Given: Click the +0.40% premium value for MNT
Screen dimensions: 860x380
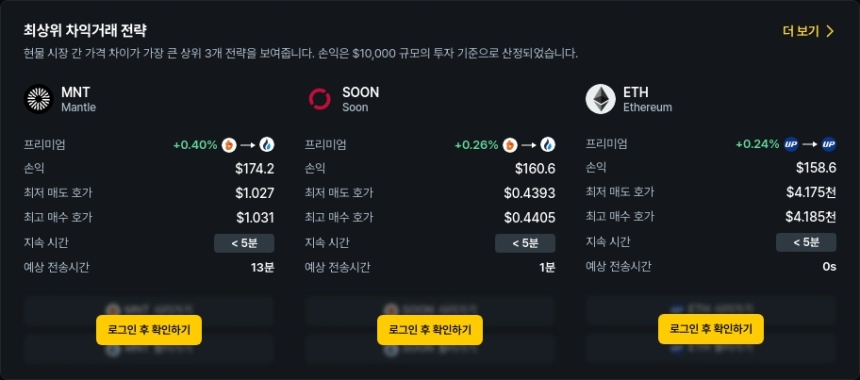Looking at the screenshot, I should pyautogui.click(x=195, y=145).
